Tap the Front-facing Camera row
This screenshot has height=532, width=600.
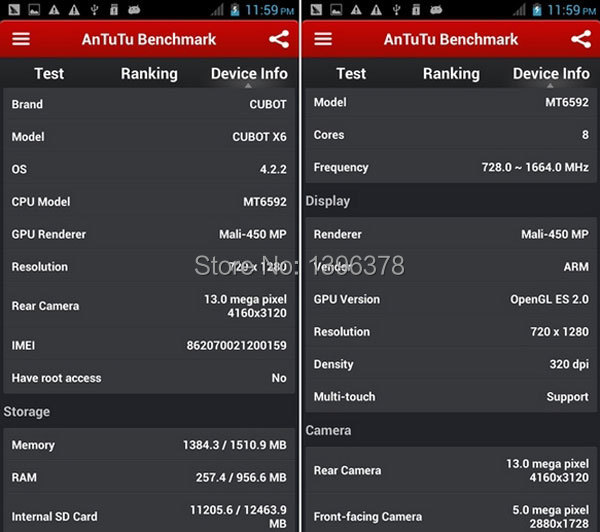coord(451,516)
